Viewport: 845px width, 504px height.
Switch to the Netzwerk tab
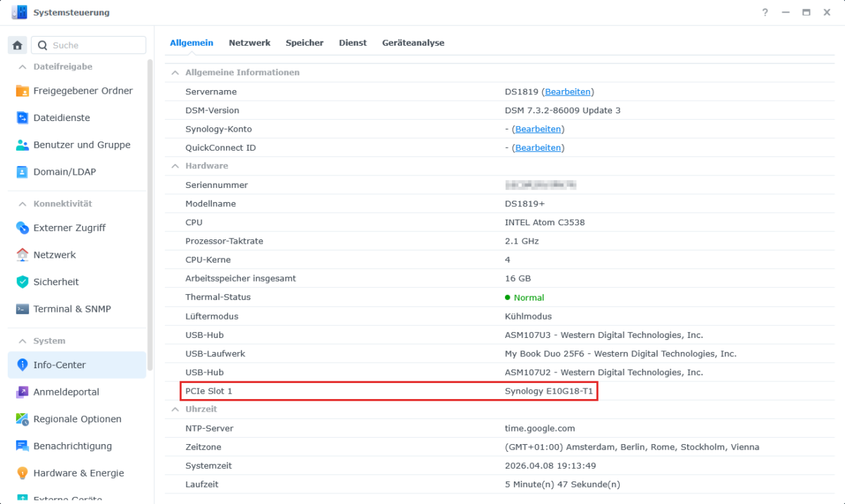[249, 43]
